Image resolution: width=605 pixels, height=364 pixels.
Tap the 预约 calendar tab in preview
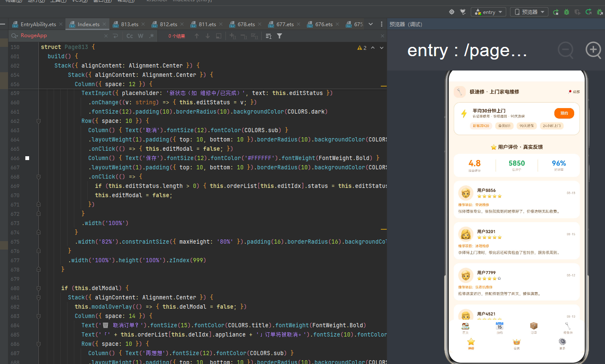pos(499,328)
